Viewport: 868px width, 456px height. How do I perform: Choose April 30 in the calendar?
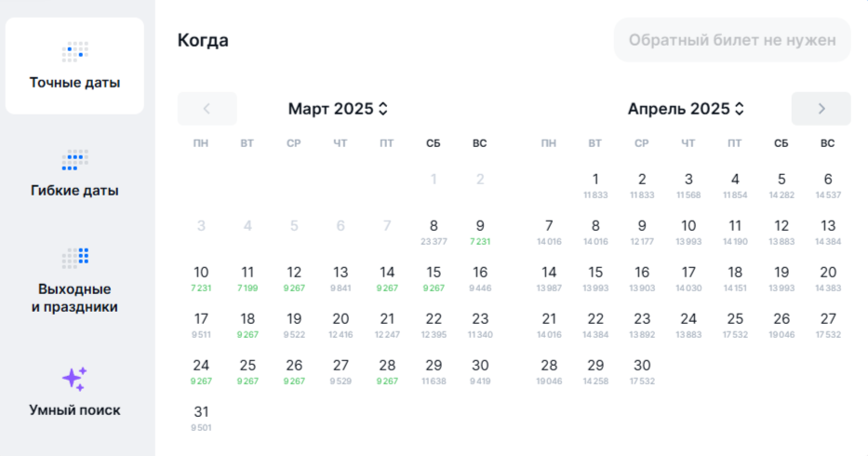pyautogui.click(x=642, y=370)
